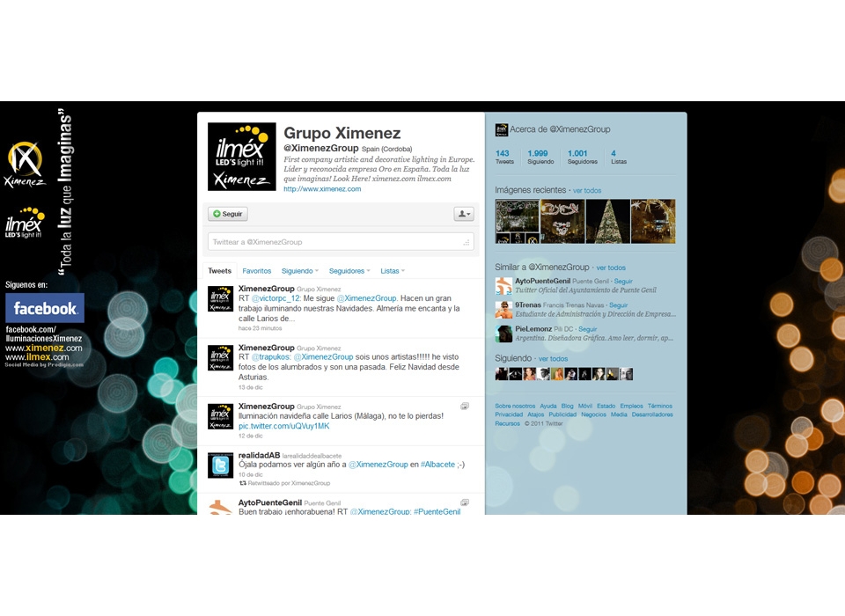Click the PieLemonz suggested user avatar

coord(503,334)
